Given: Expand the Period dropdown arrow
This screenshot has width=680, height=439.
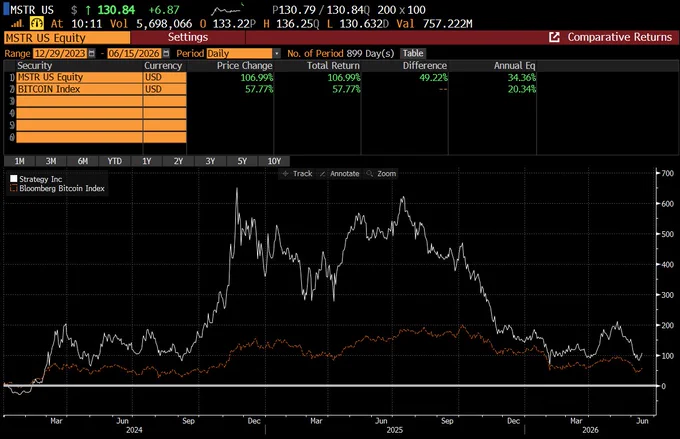Looking at the screenshot, I should click(x=277, y=53).
